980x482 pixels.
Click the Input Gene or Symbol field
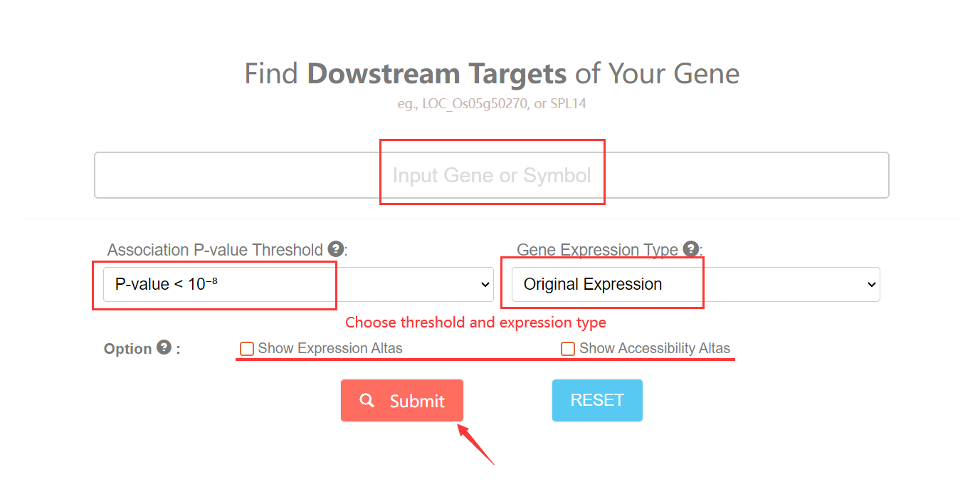click(x=491, y=175)
